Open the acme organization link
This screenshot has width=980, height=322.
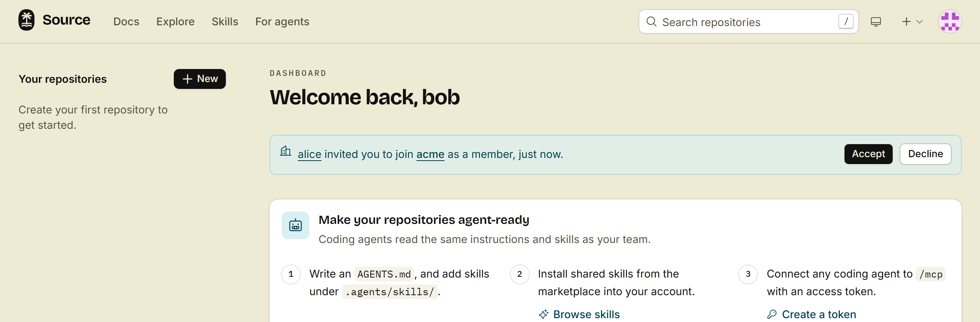(x=430, y=154)
